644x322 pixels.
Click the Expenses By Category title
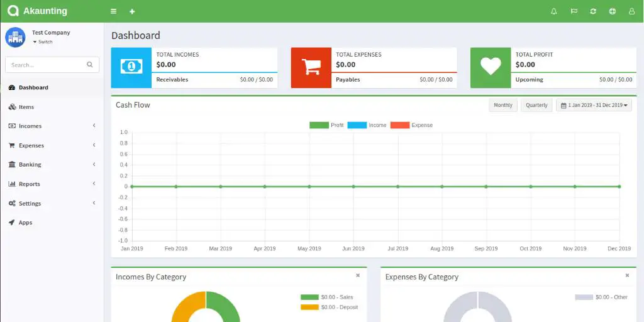(422, 277)
